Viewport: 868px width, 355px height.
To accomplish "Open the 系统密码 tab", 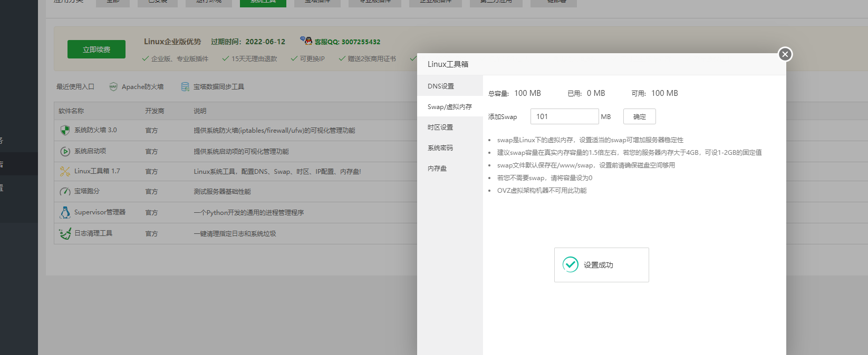I will point(450,147).
